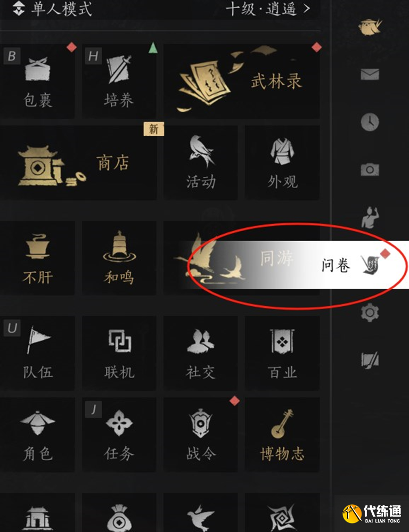Expand the 十级·逍遥 difficulty chevron

268,9
